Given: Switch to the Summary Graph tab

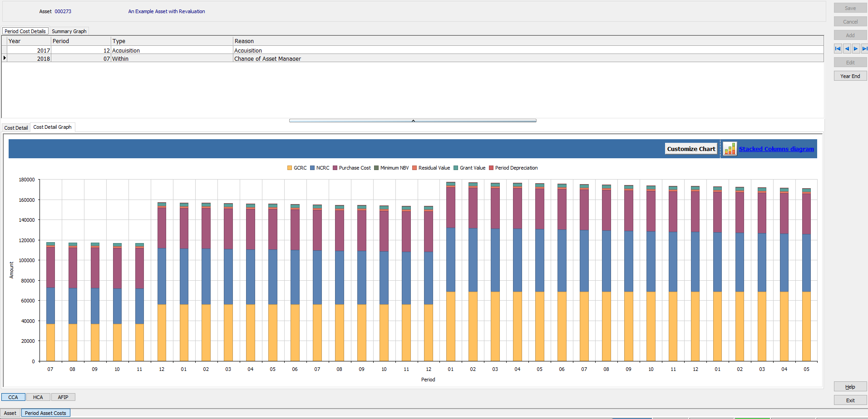Looking at the screenshot, I should pyautogui.click(x=69, y=31).
